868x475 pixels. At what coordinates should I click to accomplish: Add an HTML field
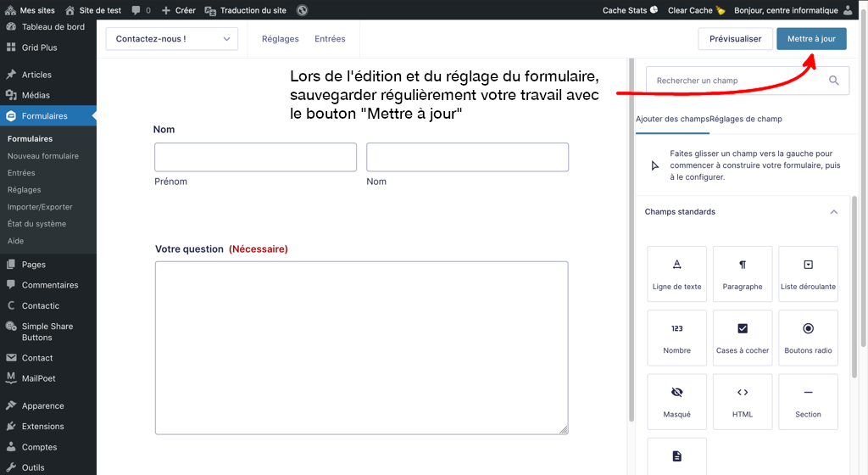(742, 402)
